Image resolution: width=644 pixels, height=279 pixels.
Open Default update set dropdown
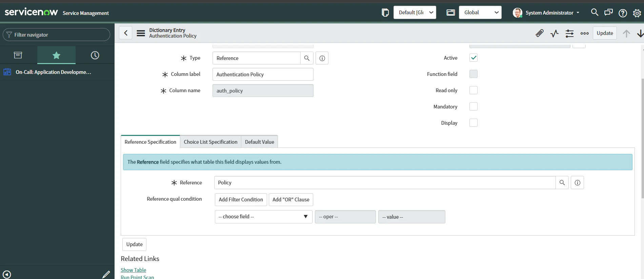(415, 13)
